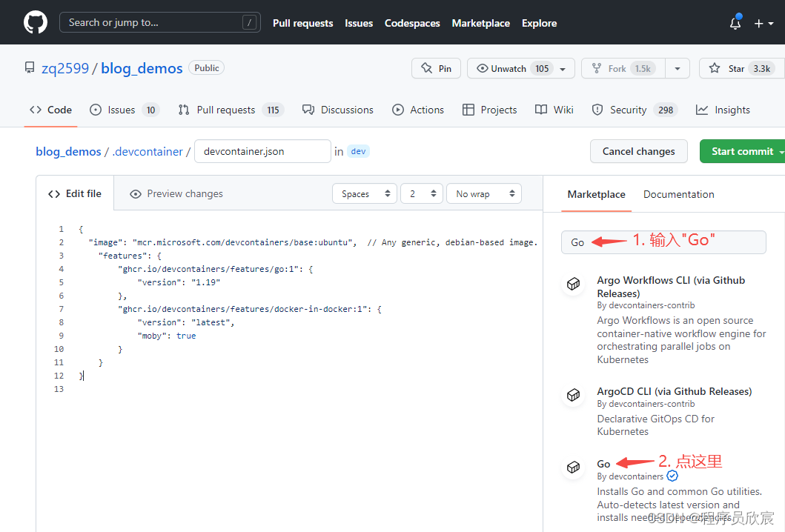Select the Documentation sidebar tab

678,194
